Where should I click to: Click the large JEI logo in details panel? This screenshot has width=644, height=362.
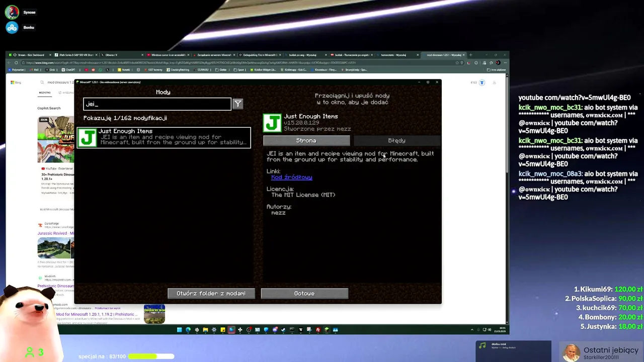tap(272, 123)
